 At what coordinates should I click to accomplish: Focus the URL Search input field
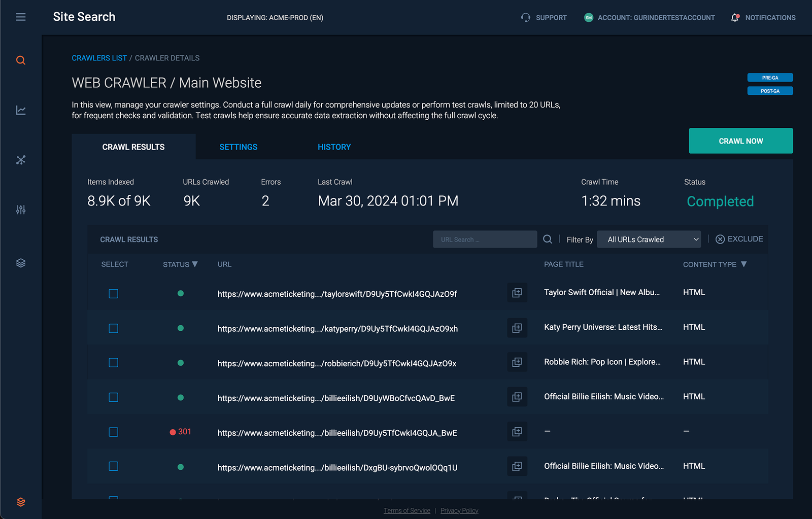485,239
